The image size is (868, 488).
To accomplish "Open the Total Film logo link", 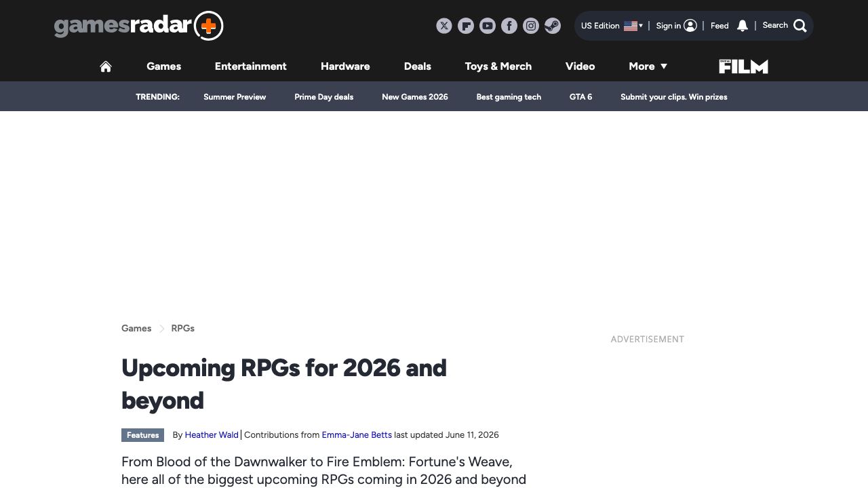I will [743, 66].
